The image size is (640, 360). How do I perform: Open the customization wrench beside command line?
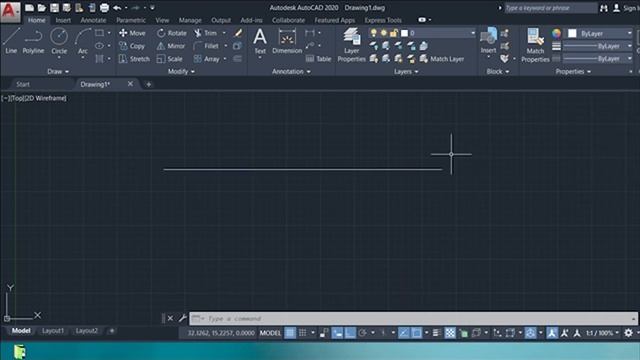182,318
